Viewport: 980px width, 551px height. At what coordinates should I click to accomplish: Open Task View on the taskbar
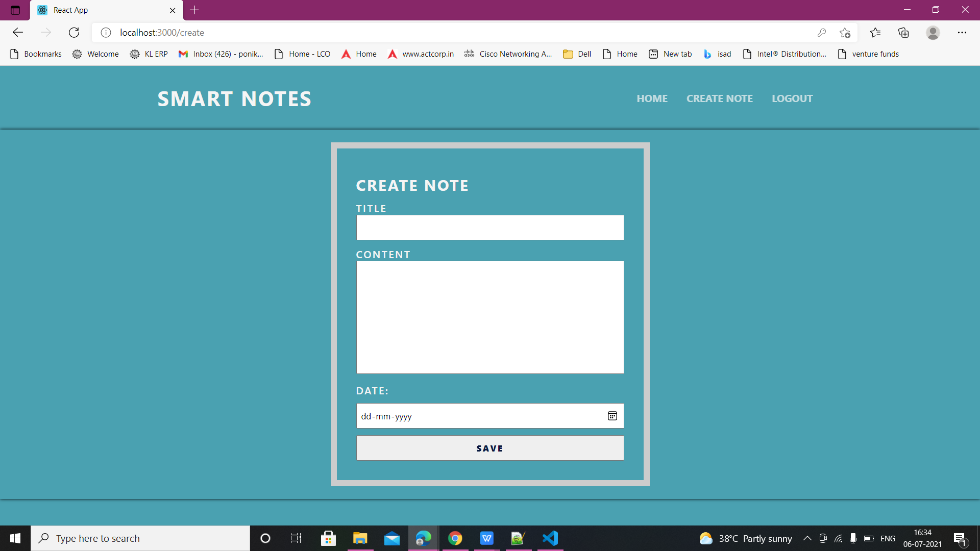296,538
